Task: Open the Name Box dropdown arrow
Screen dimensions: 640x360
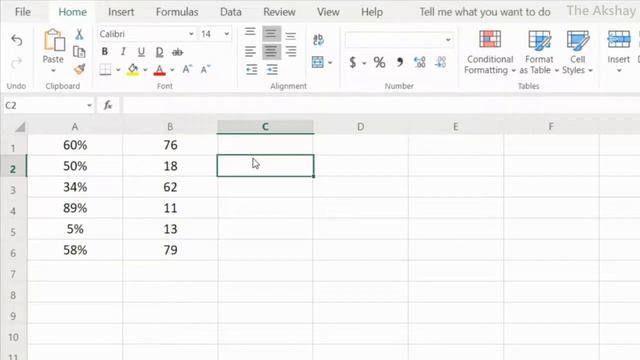Action: coord(89,105)
